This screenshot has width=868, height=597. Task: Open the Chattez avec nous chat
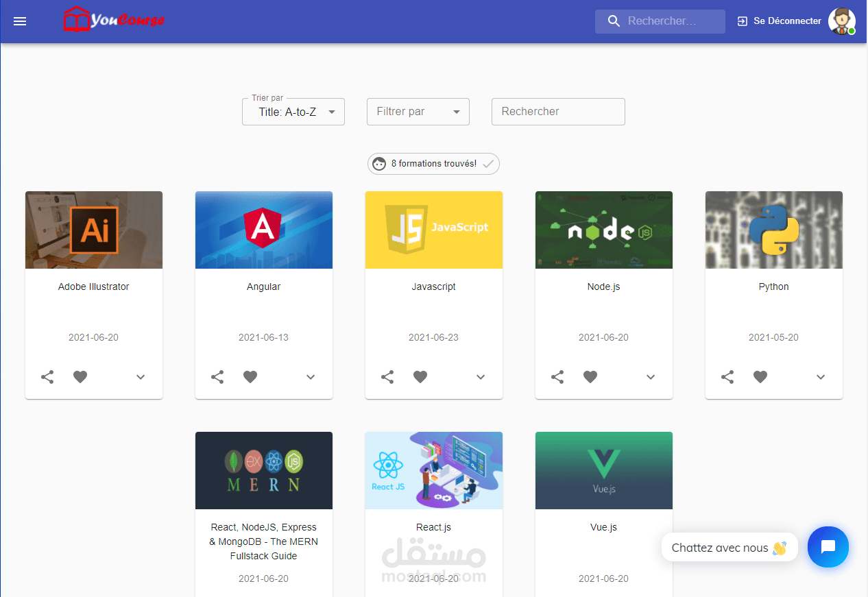coord(729,547)
